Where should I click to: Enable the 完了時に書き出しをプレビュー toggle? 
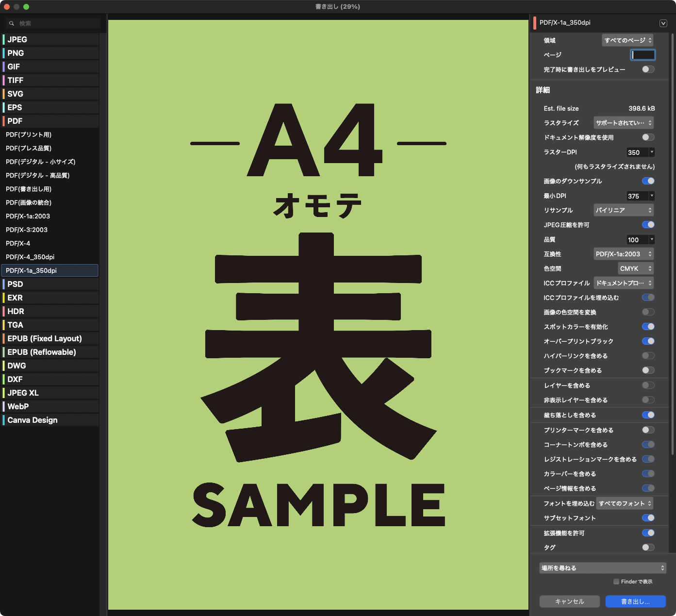pos(648,69)
